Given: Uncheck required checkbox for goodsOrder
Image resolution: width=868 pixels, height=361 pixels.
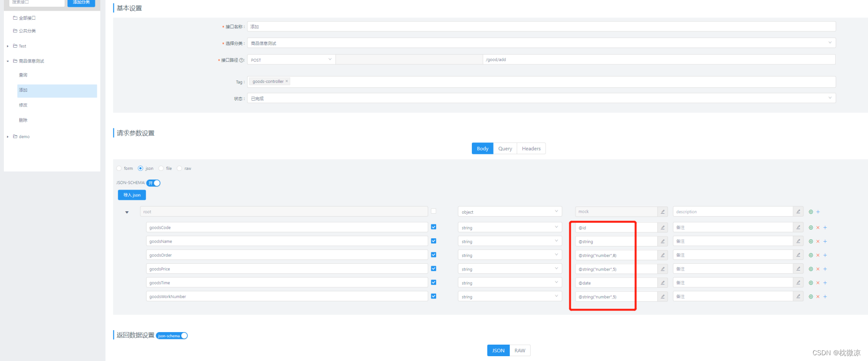Looking at the screenshot, I should click(x=433, y=255).
